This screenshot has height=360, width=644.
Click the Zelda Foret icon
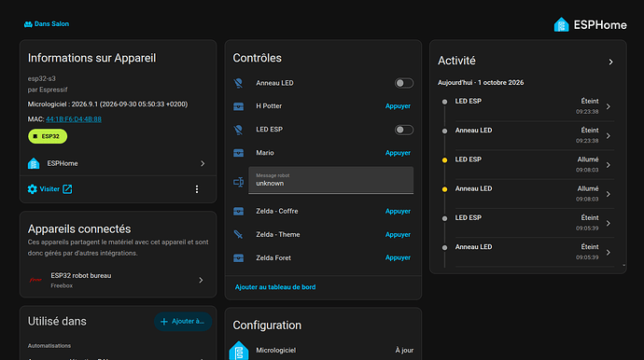click(x=238, y=258)
